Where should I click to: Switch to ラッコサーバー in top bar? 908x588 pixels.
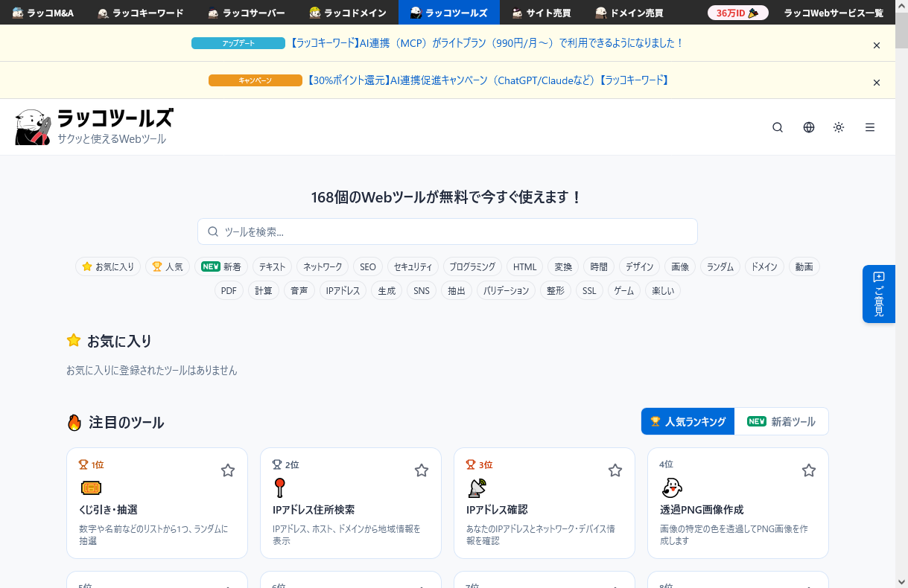247,13
